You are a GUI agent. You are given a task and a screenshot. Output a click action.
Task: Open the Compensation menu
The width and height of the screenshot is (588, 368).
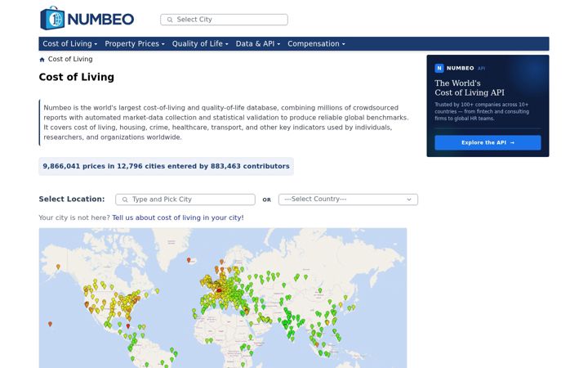316,43
